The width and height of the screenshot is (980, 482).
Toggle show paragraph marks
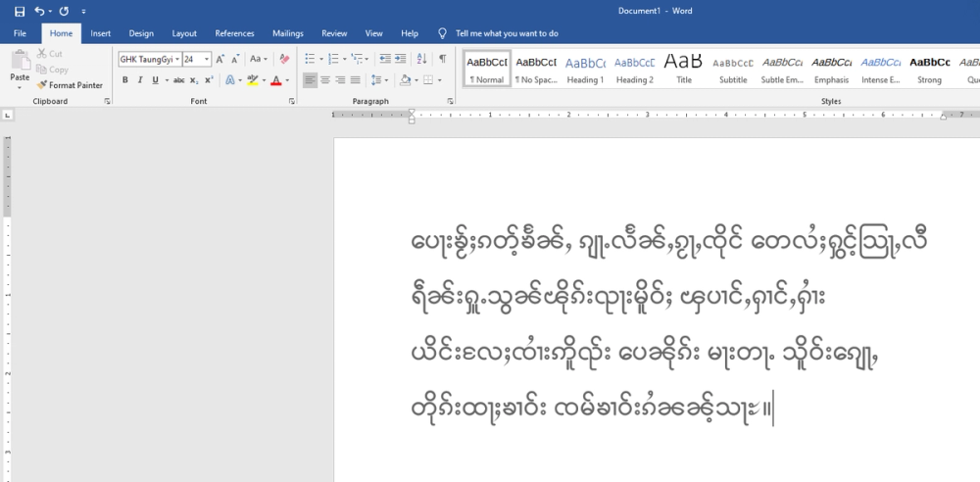click(442, 59)
